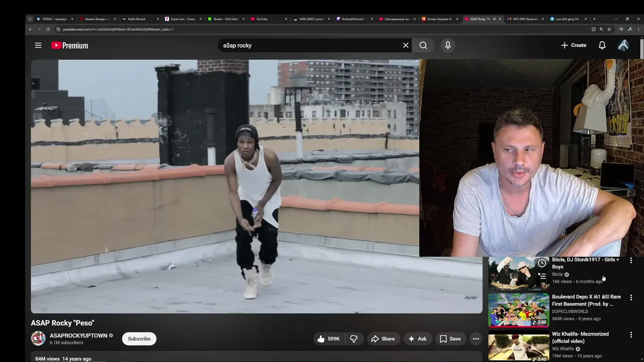This screenshot has height=362, width=644.
Task: Open options for Boulevard Depo video
Action: coord(631,298)
